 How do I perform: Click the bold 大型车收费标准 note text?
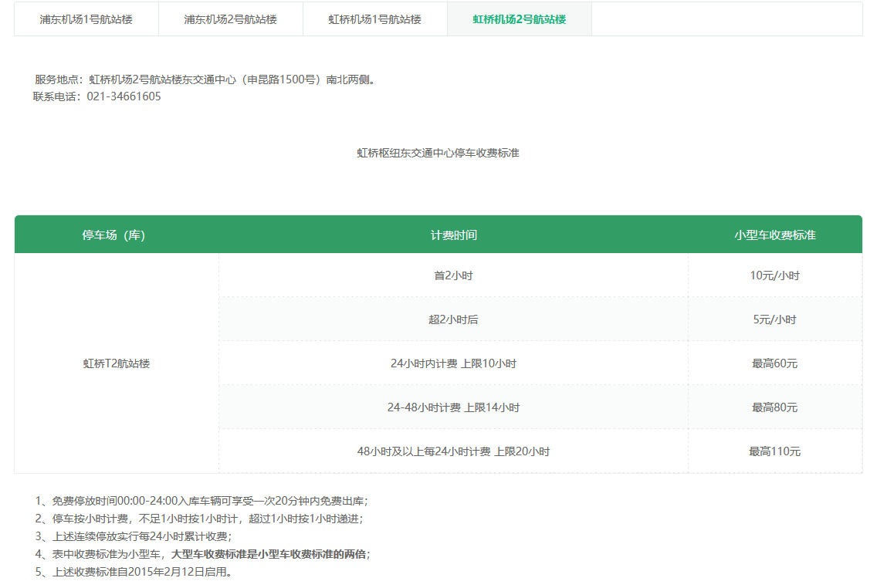[270, 554]
